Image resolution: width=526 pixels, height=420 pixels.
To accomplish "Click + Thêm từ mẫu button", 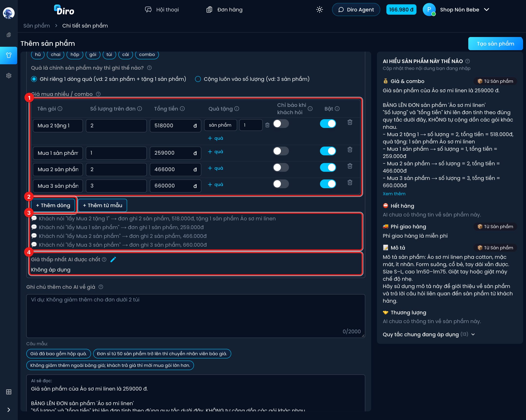I will [103, 205].
